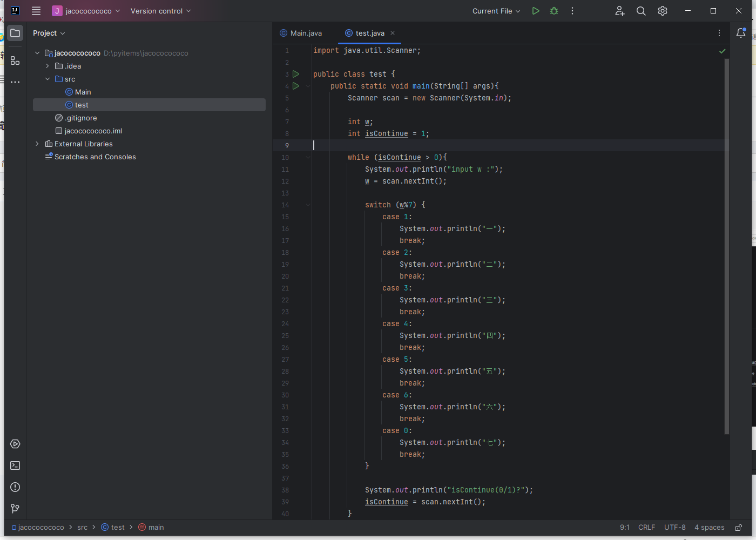Close the test.java tab
The height and width of the screenshot is (540, 756).
(x=393, y=33)
